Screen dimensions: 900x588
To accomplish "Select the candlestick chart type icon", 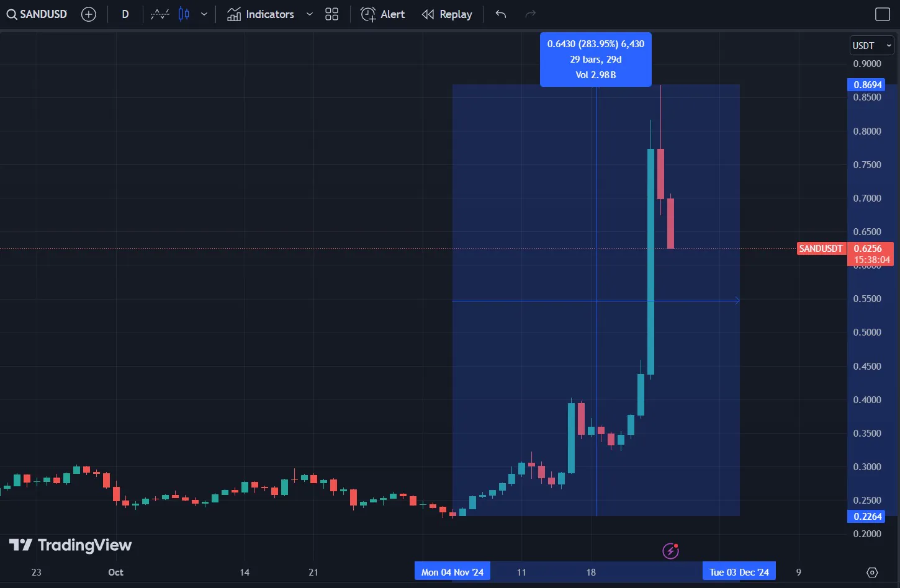I will tap(184, 14).
